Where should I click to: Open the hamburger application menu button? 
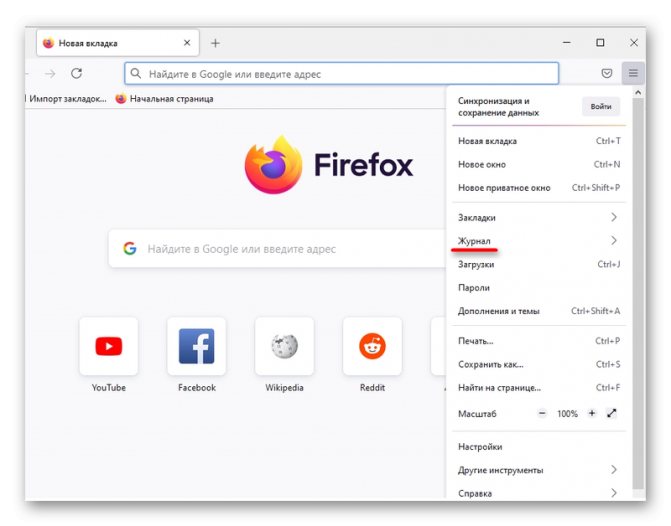633,73
